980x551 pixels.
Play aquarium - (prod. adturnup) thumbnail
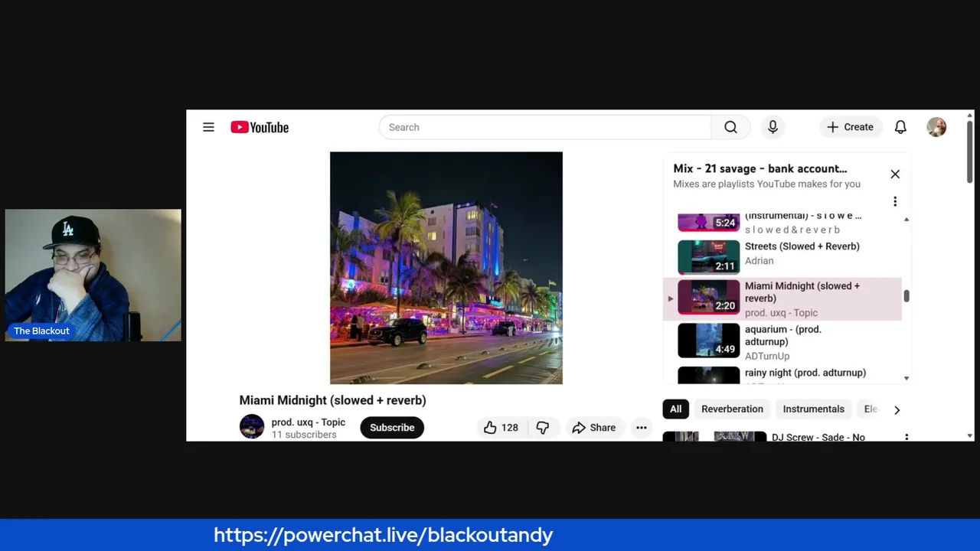[x=709, y=341]
